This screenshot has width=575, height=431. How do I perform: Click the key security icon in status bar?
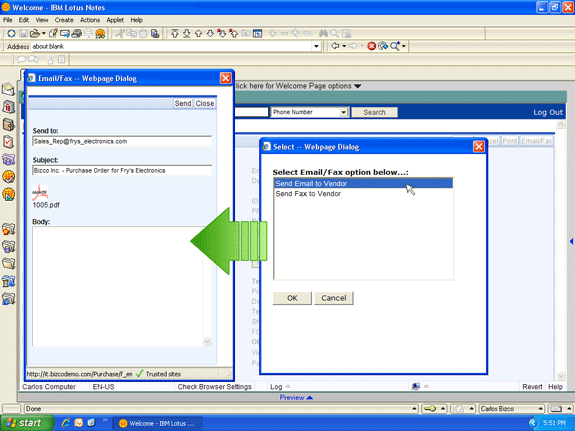429,409
